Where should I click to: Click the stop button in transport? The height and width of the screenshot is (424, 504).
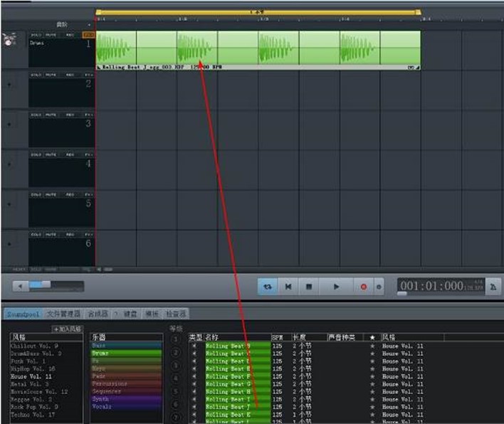tap(309, 287)
